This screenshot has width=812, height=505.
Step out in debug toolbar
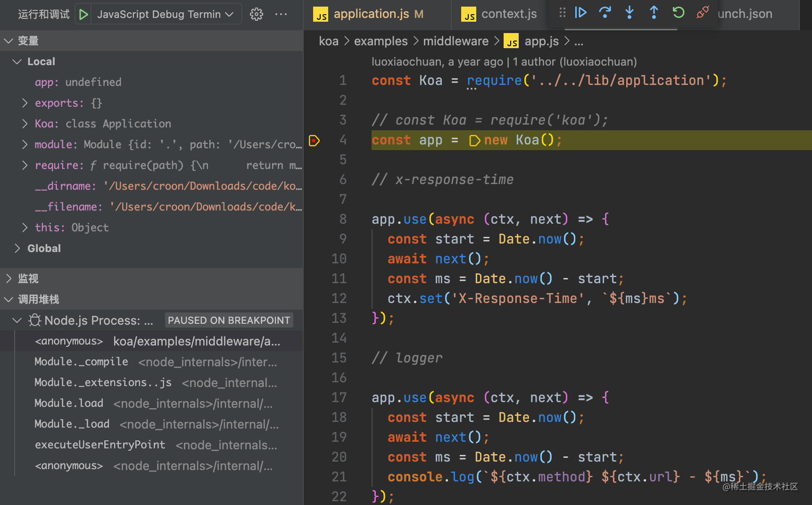(x=654, y=13)
